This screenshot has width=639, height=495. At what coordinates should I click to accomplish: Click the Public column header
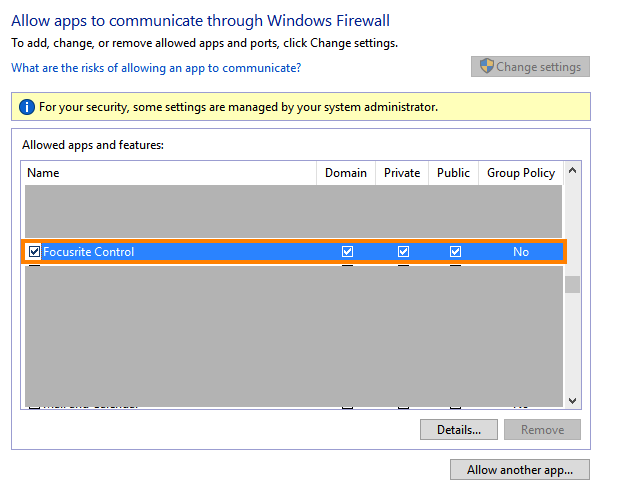(453, 173)
